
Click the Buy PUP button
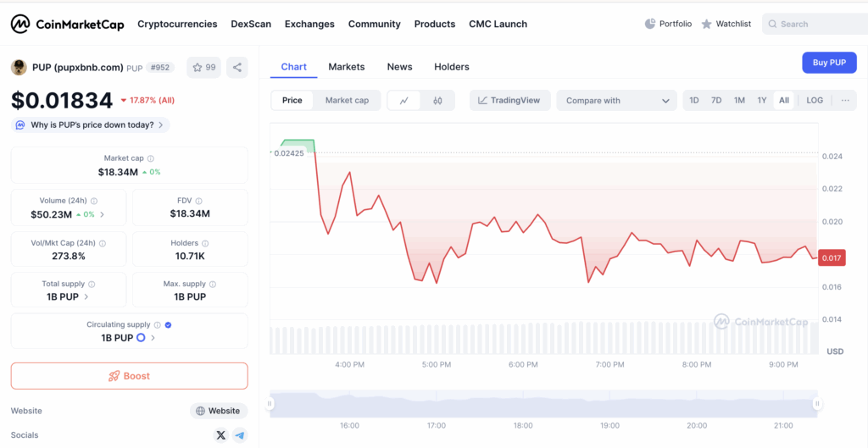(829, 63)
